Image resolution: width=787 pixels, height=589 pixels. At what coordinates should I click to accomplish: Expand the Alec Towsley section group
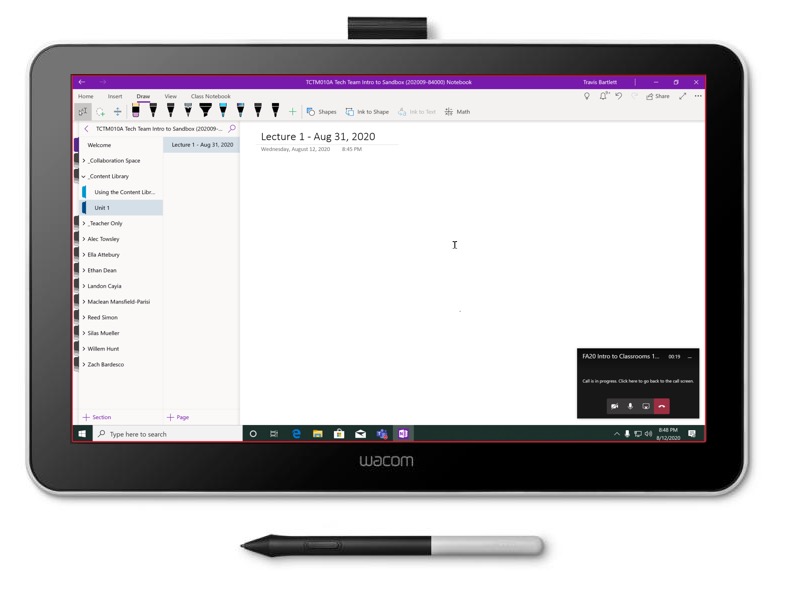tap(84, 239)
